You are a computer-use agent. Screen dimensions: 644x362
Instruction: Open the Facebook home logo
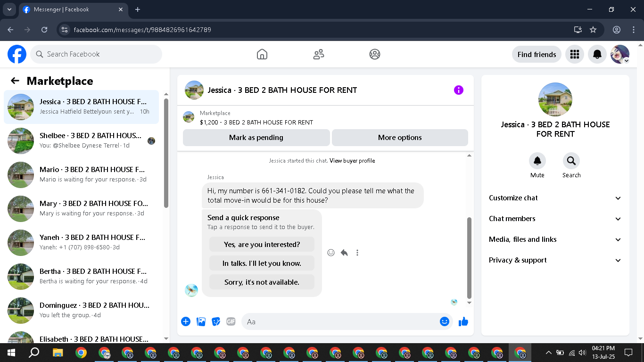click(x=17, y=54)
